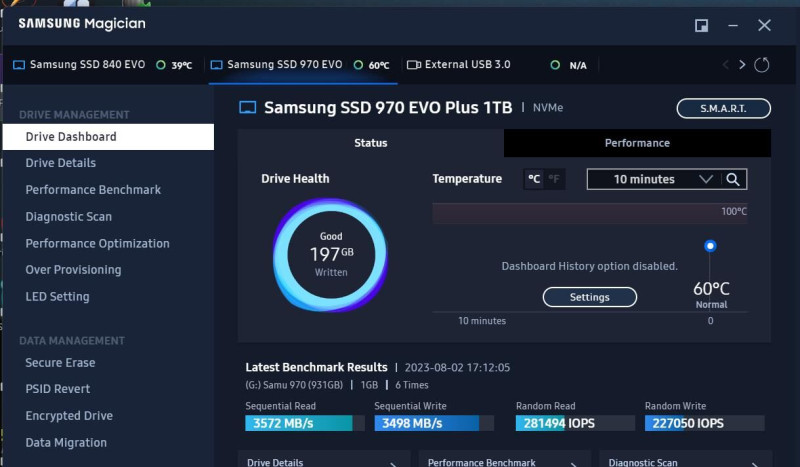Click the Diagnostic Scan shortcut card
The width and height of the screenshot is (800, 467).
pos(685,459)
